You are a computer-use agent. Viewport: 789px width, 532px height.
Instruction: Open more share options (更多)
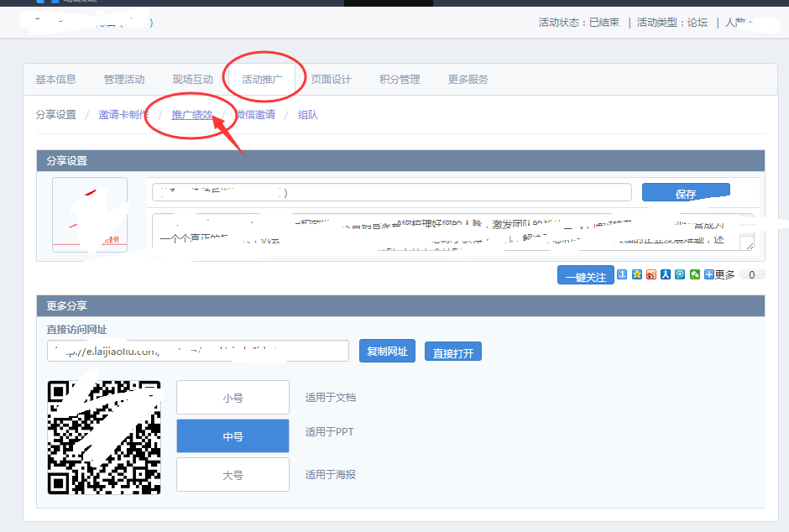point(719,274)
